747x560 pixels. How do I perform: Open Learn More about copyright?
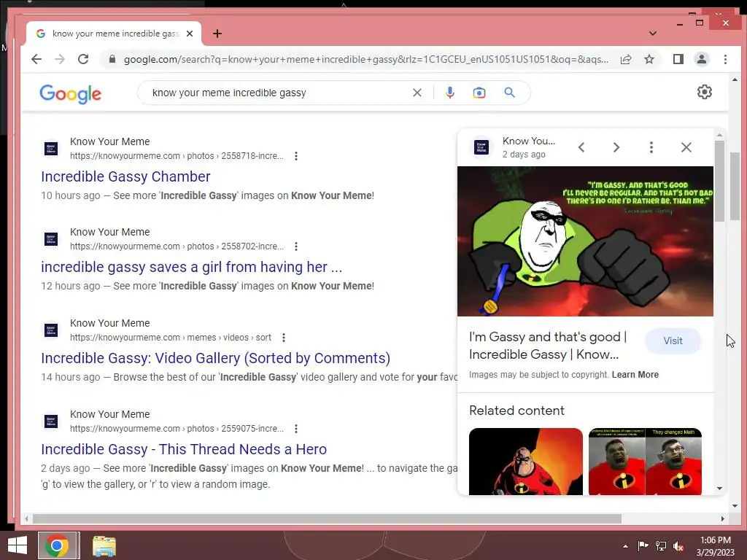coord(635,374)
